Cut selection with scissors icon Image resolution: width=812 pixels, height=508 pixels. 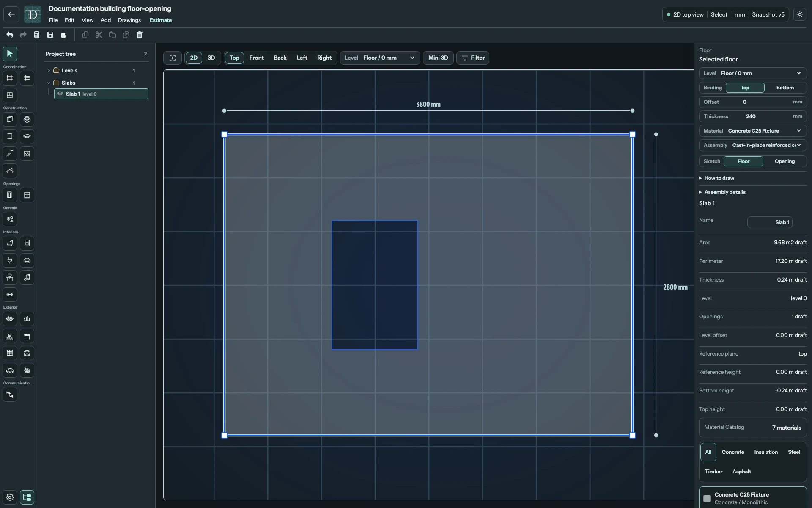click(99, 35)
